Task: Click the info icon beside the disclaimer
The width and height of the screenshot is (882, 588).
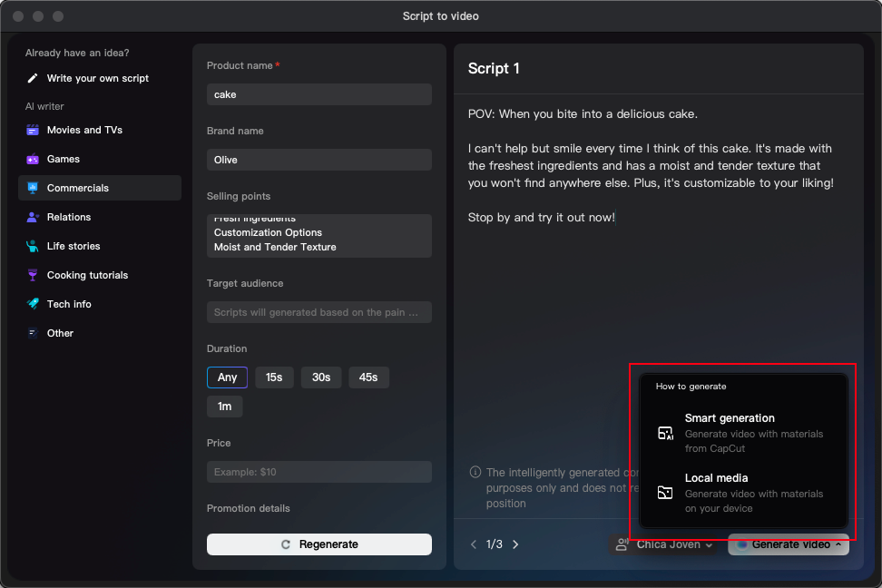Action: [x=475, y=472]
